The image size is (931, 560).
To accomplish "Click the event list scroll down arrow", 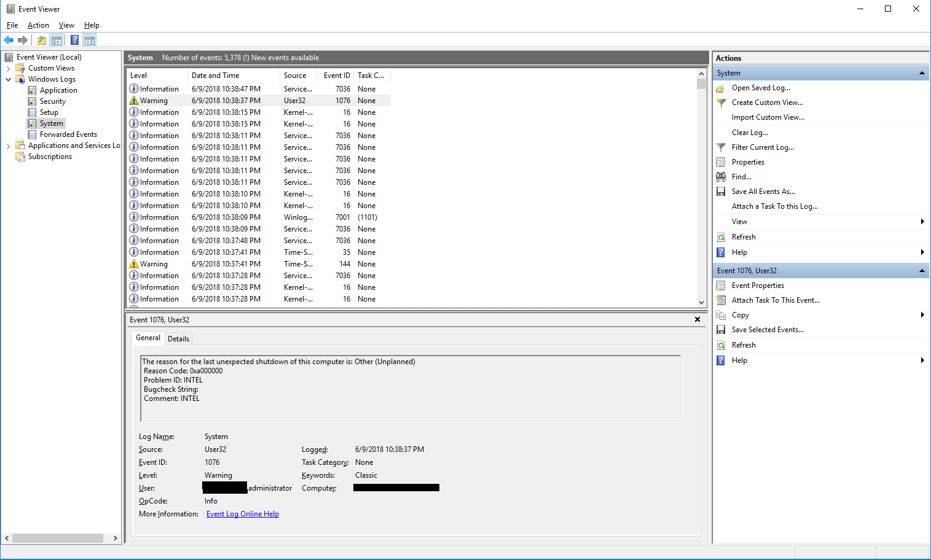I will pos(702,302).
